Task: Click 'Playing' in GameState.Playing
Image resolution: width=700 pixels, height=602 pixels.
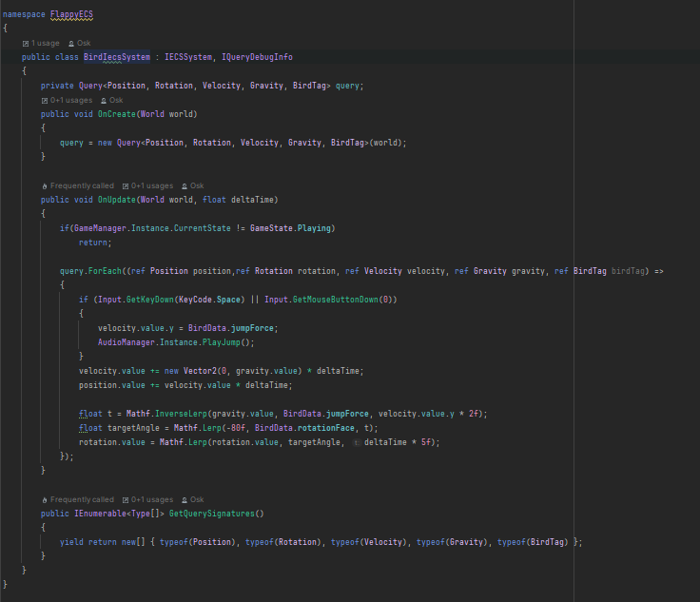Action: tap(314, 228)
